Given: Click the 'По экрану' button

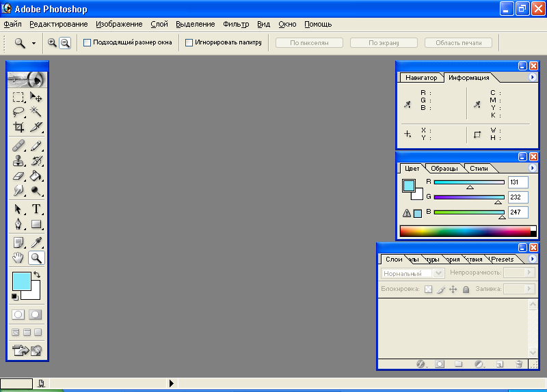Looking at the screenshot, I should point(384,43).
